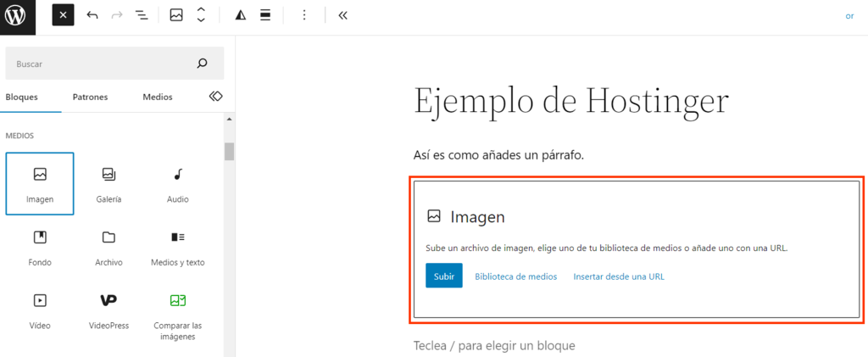Move the block down
This screenshot has width=868, height=357.
click(201, 20)
